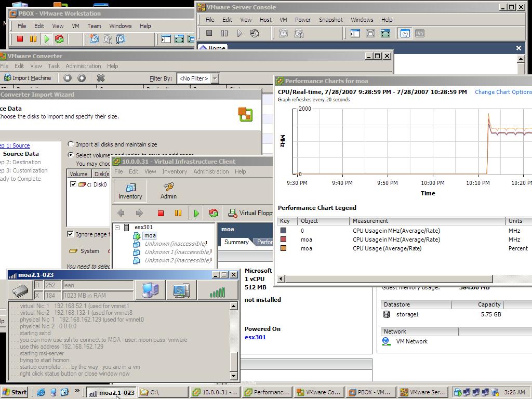Open the Inventory view in VI Client
This screenshot has height=399, width=532.
pos(130,191)
